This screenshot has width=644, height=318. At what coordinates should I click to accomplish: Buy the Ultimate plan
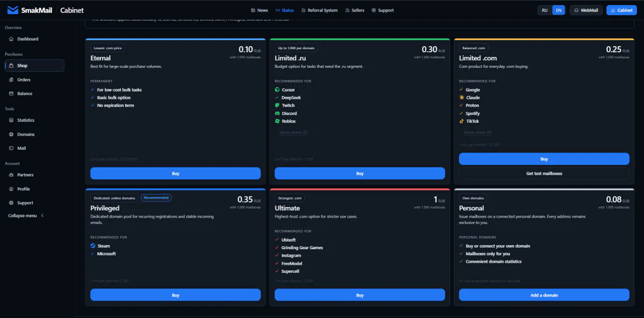[x=360, y=295]
